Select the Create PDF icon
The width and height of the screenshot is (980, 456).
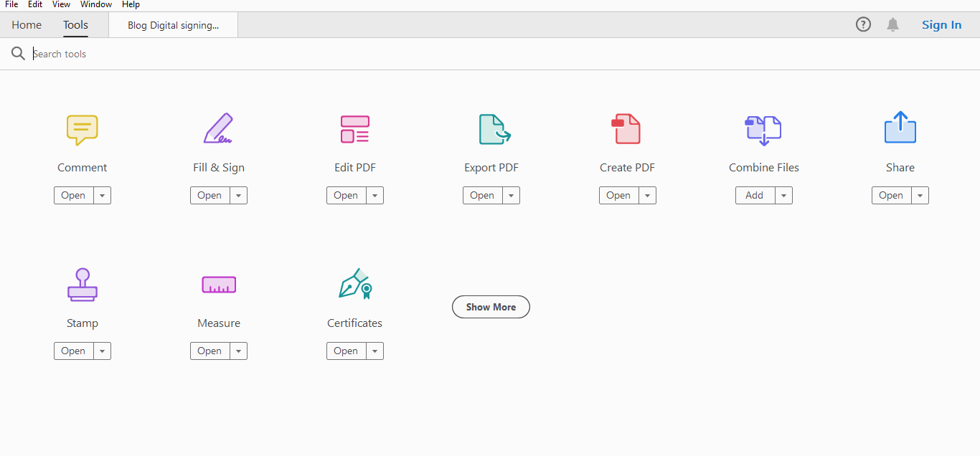click(x=627, y=129)
